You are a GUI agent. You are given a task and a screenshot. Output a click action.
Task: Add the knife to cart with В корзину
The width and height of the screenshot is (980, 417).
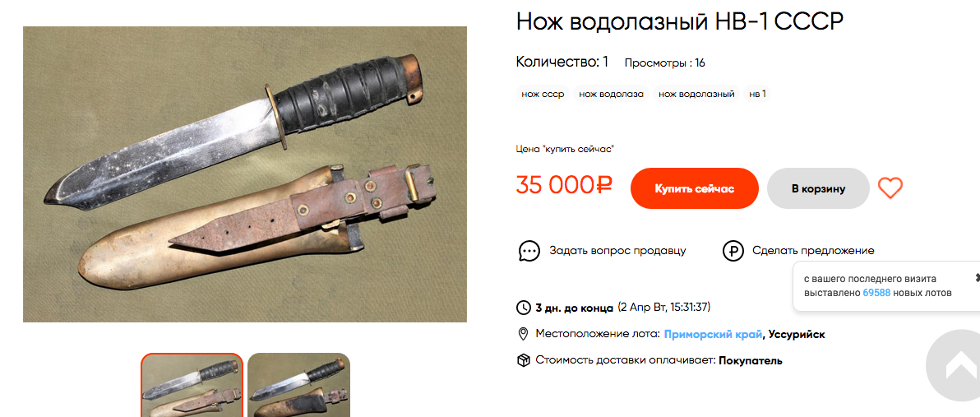[x=818, y=188]
